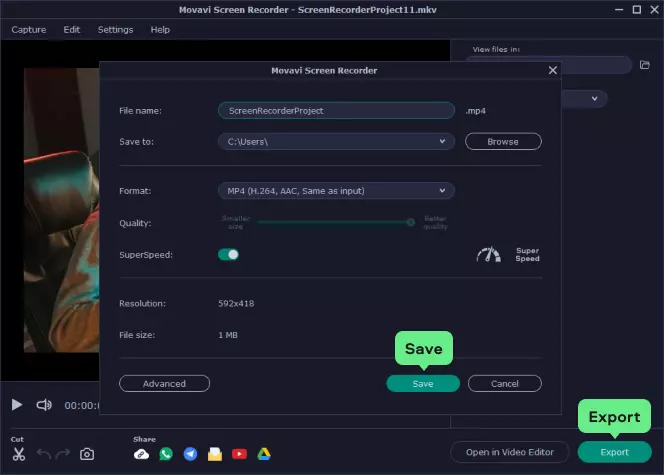The image size is (664, 475).
Task: Close the export dialog with the X
Action: (x=553, y=70)
